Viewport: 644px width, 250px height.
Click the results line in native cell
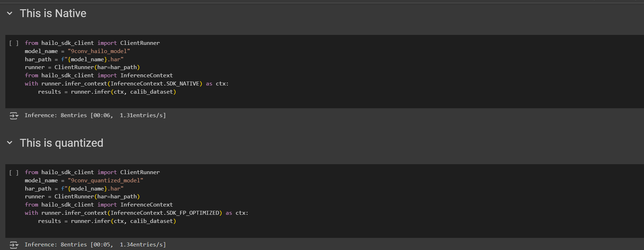tap(107, 92)
